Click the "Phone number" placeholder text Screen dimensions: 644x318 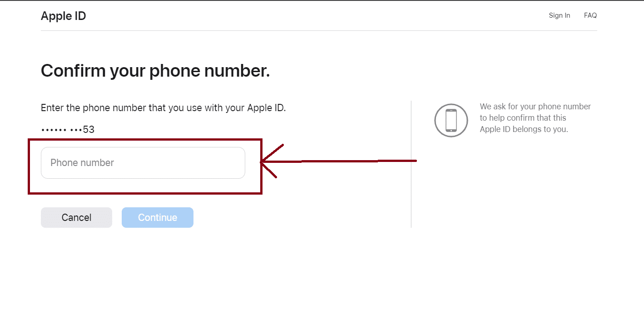click(82, 163)
